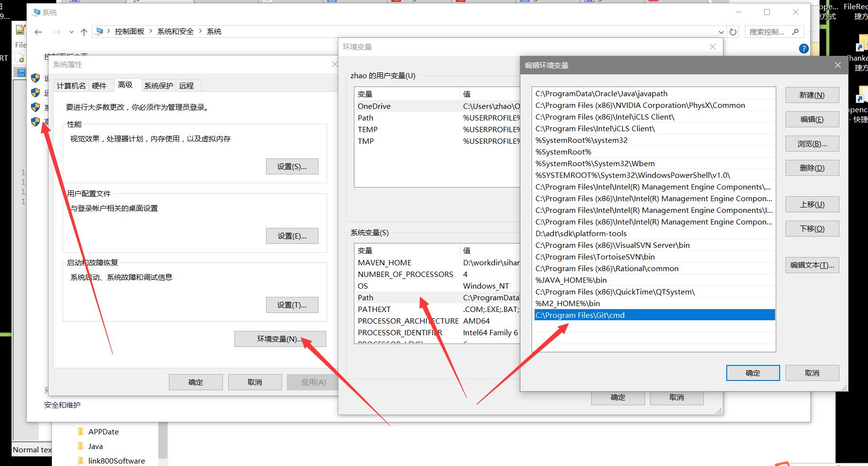Viewport: 868px width, 466px height.
Task: Click the 系统和安全 breadcrumb
Action: click(175, 32)
